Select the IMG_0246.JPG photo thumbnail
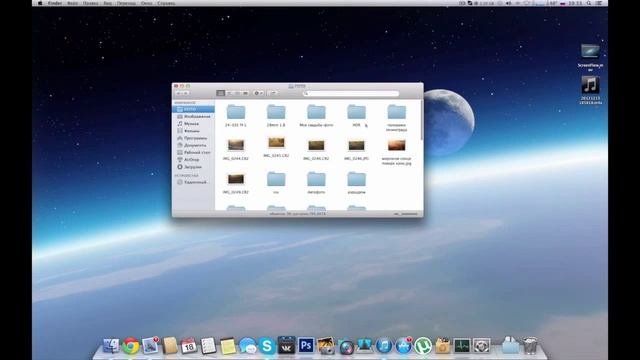The width and height of the screenshot is (640, 360). click(356, 145)
